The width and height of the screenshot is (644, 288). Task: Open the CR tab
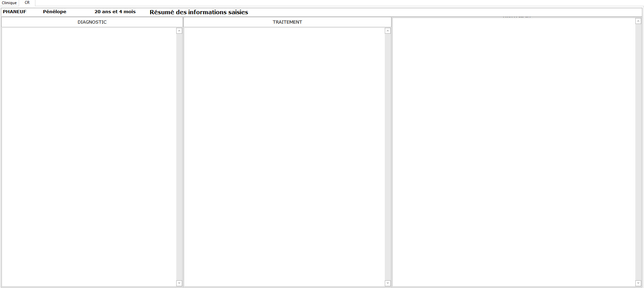click(x=27, y=3)
